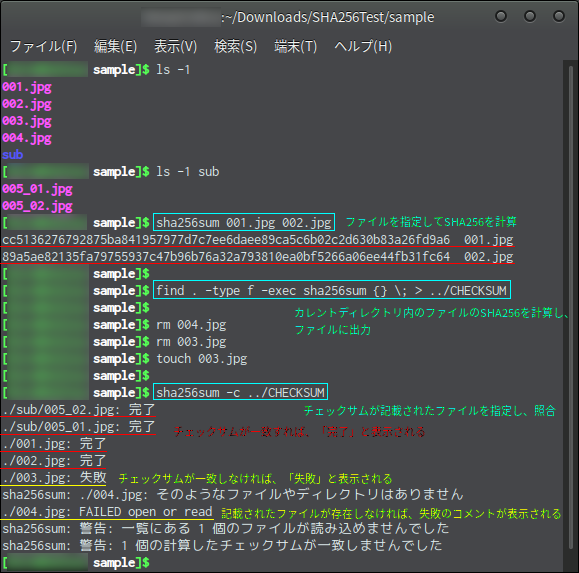The width and height of the screenshot is (579, 573).
Task: Click the 003.jpg listing entry in pink
Action: 27,121
